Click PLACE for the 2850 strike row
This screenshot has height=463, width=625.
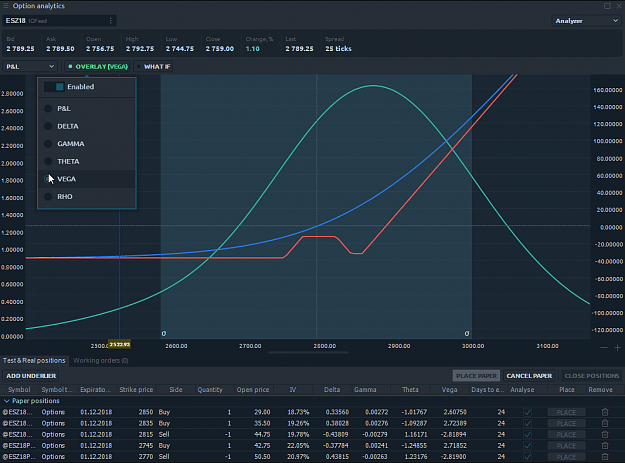click(566, 412)
